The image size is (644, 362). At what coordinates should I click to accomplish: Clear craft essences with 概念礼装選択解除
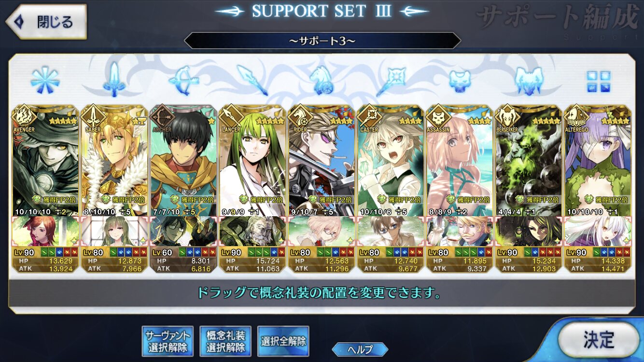pos(225,341)
